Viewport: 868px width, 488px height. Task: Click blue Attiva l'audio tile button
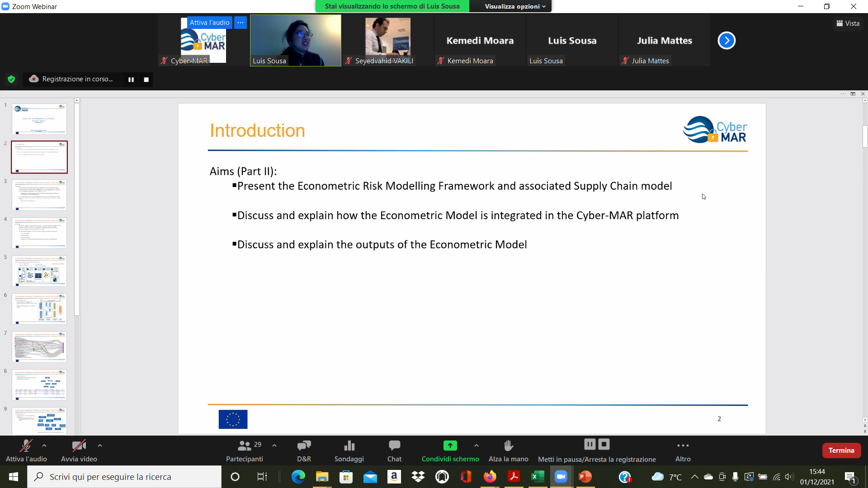coord(209,23)
